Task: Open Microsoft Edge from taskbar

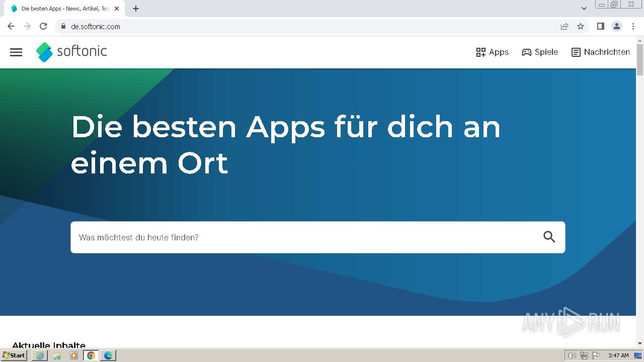Action: [108, 355]
